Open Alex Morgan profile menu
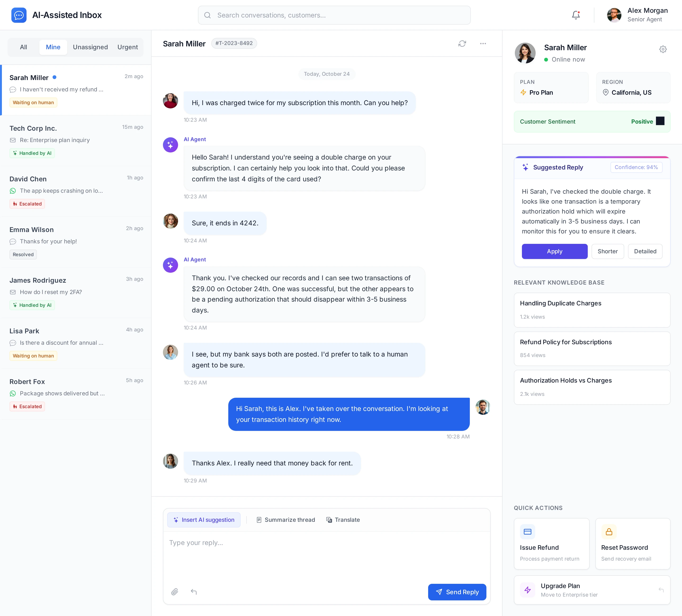682x616 pixels. (x=637, y=15)
